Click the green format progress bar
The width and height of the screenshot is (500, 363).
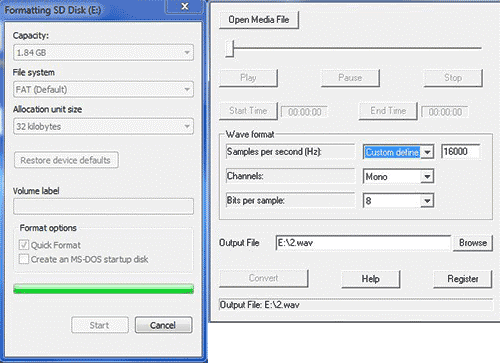103,289
